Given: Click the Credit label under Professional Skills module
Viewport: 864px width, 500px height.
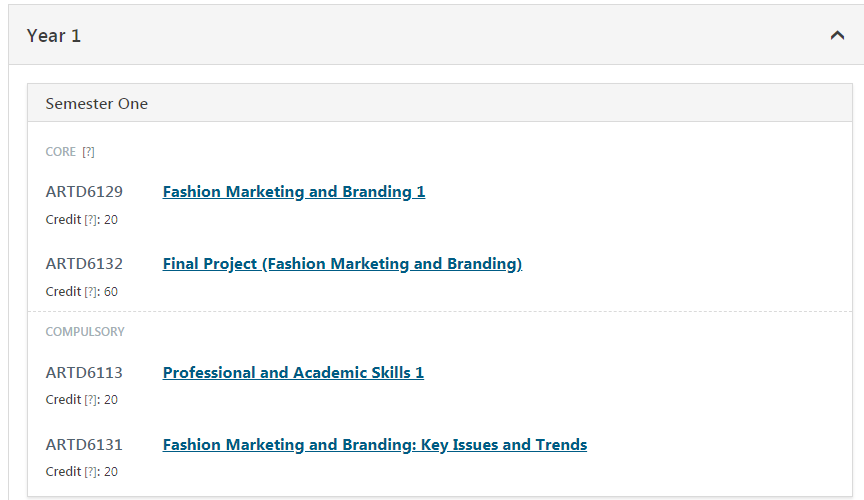Looking at the screenshot, I should [63, 400].
